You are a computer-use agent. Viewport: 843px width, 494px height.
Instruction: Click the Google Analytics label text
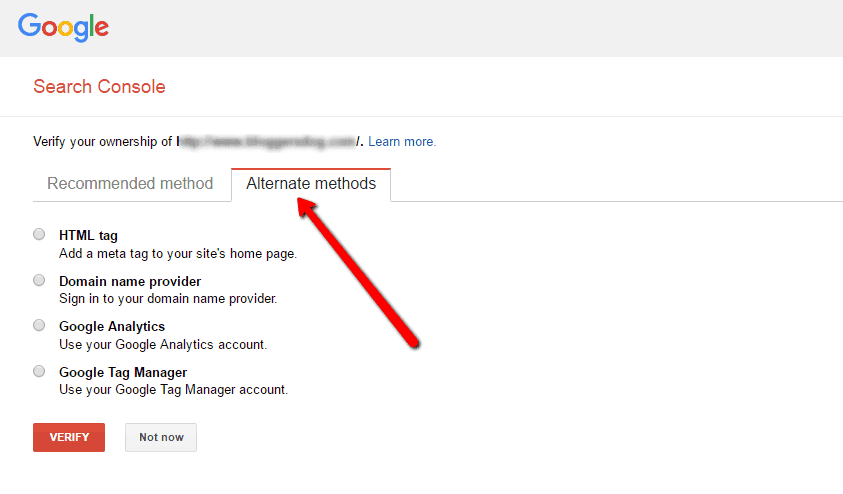[x=112, y=326]
